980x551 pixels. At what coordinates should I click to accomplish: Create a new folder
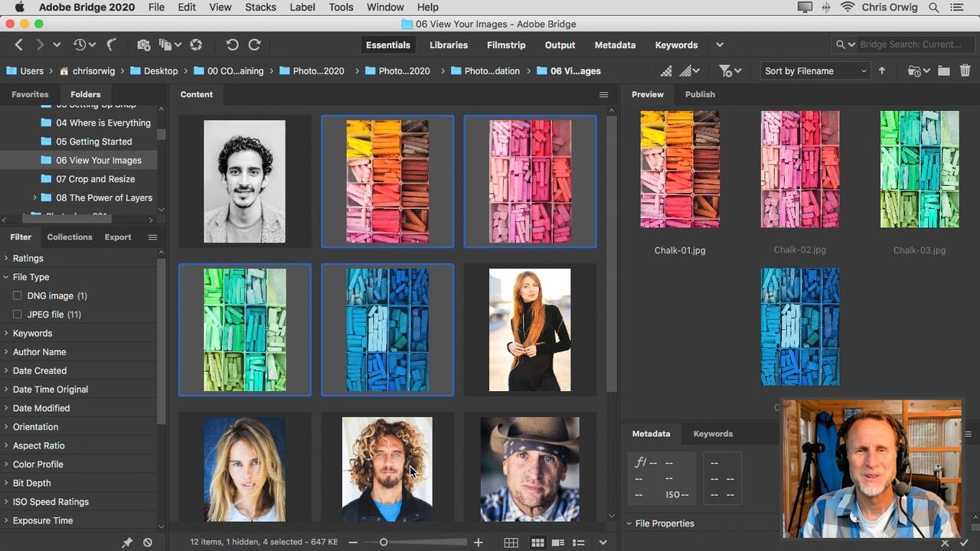[x=943, y=71]
